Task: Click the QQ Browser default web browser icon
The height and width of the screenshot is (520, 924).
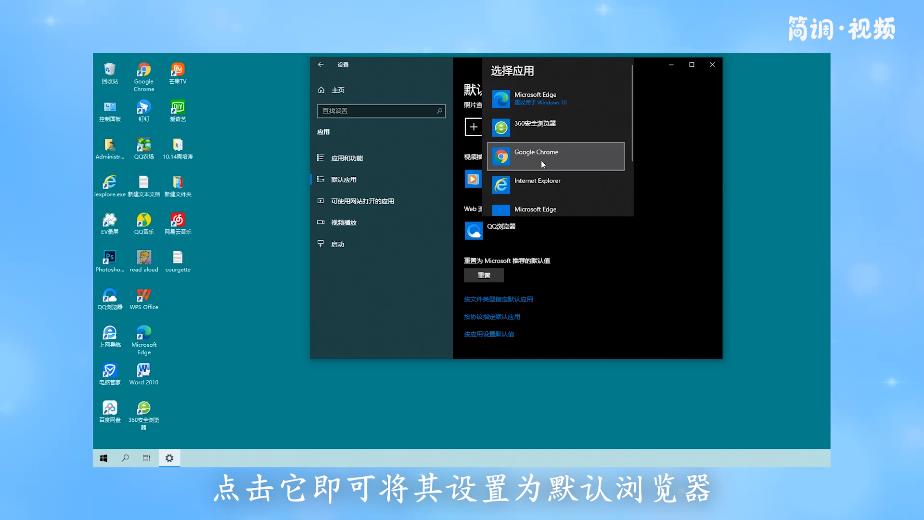Action: 473,230
